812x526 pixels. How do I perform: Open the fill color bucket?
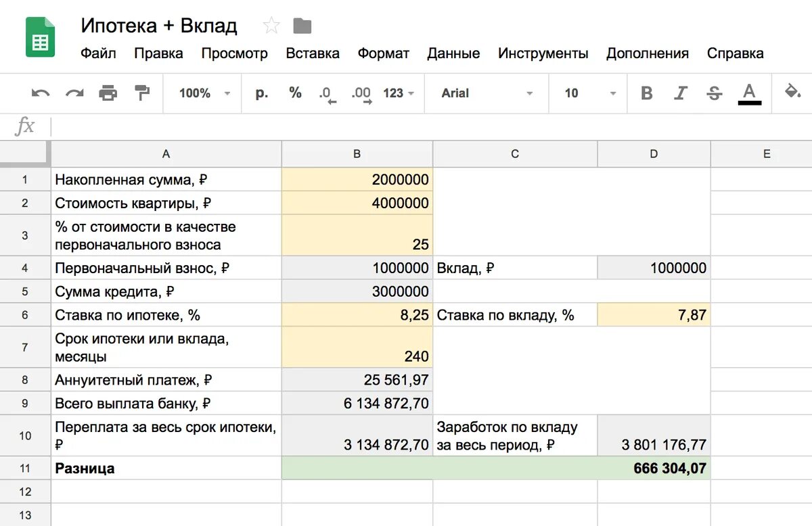(792, 92)
